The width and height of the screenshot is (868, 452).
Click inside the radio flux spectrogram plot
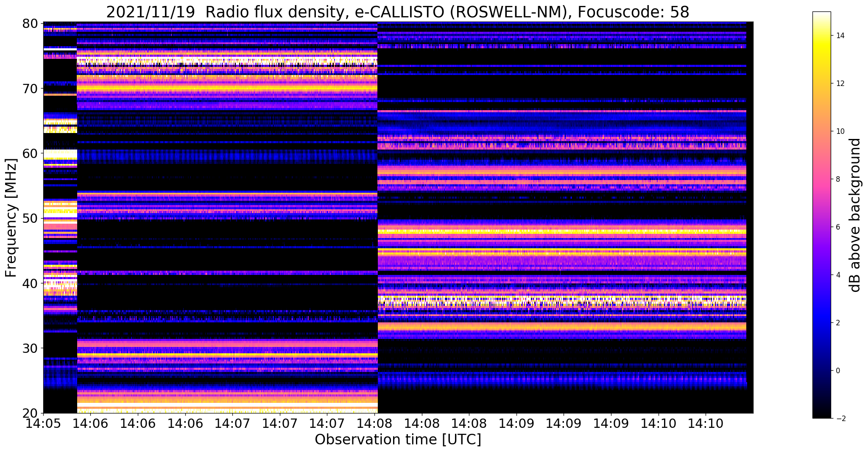point(398,218)
